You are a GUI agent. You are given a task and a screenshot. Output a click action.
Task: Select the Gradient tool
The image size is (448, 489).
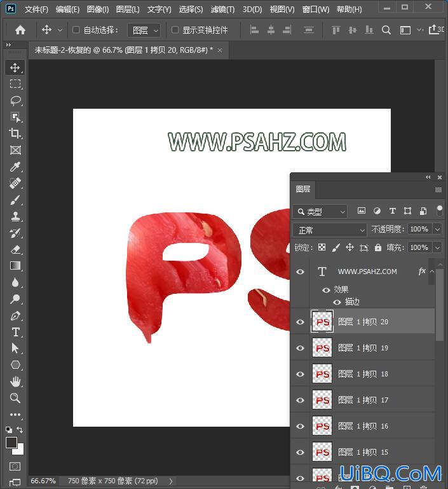(15, 266)
